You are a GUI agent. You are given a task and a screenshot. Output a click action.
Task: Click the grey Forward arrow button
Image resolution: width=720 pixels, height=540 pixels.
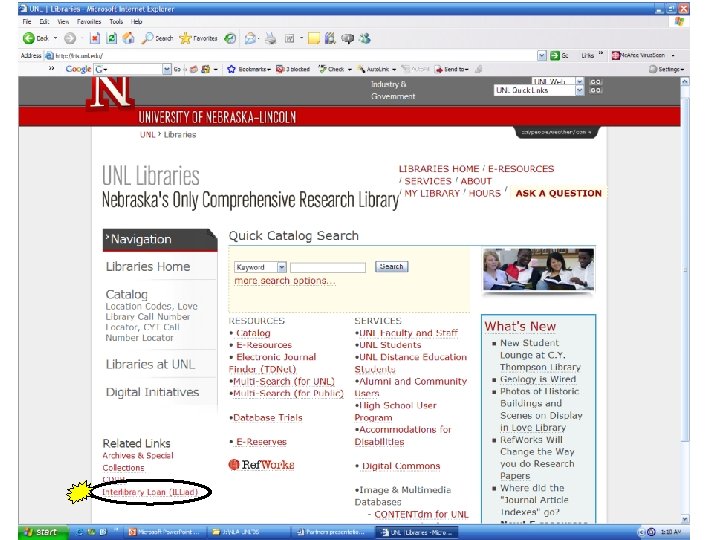pyautogui.click(x=70, y=38)
